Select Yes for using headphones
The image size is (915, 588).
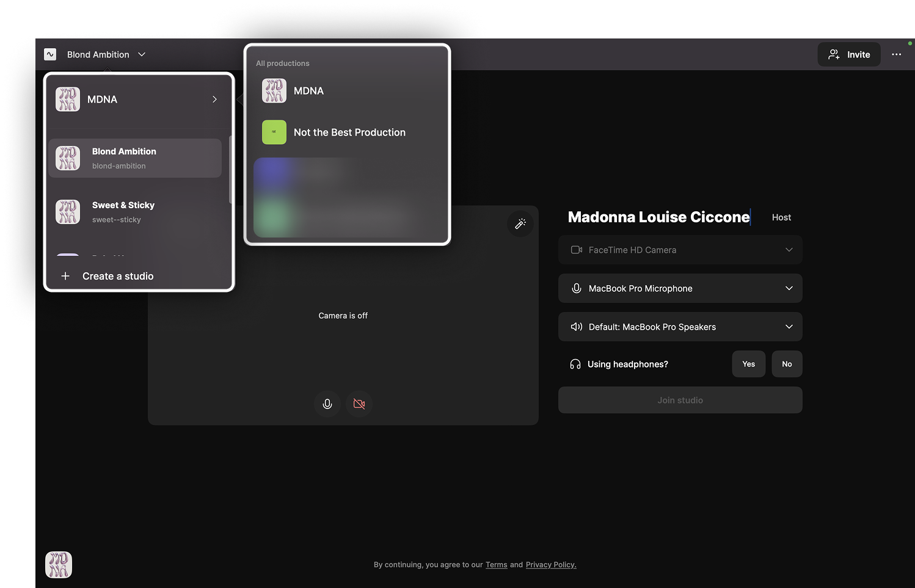click(x=748, y=365)
